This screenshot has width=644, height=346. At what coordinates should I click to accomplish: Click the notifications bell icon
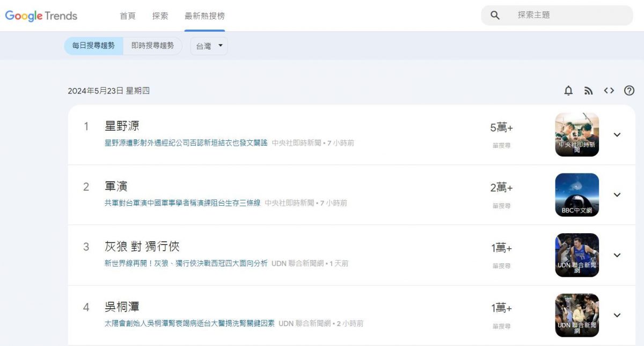568,90
